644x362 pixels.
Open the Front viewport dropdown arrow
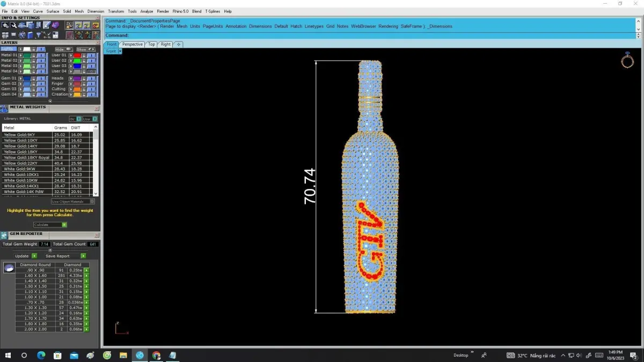click(120, 51)
